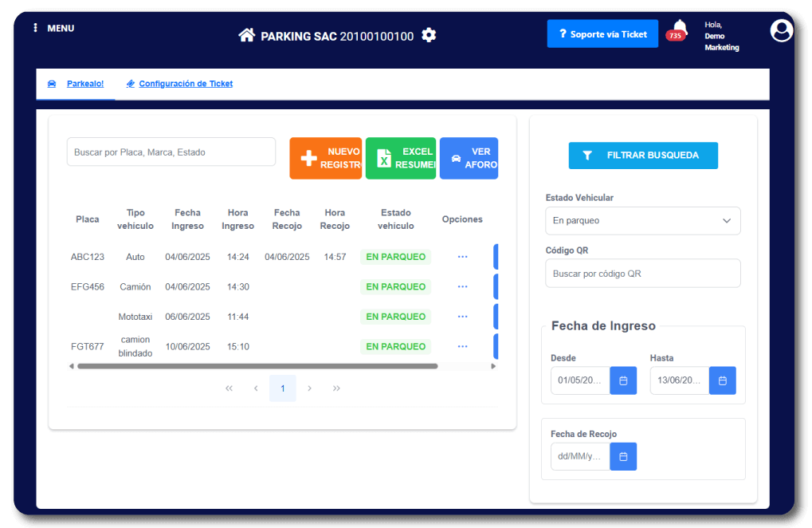Expand the Estado Vehicular dropdown

(642, 221)
